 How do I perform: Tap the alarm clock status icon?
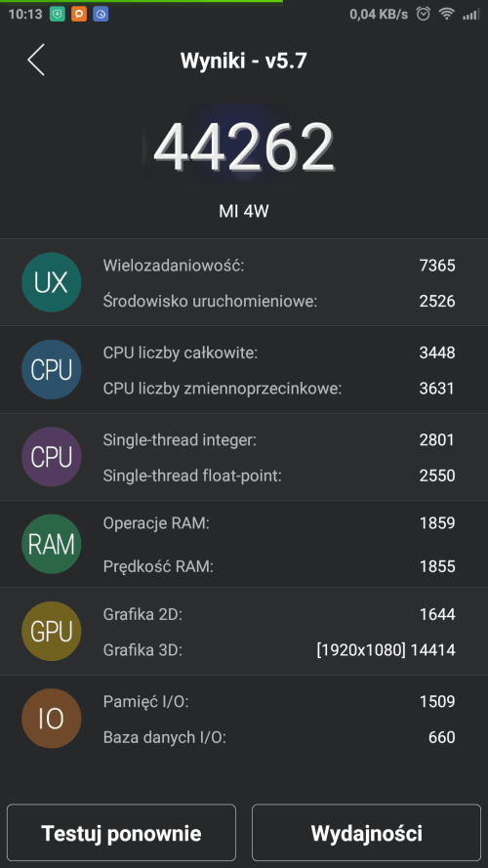click(424, 14)
